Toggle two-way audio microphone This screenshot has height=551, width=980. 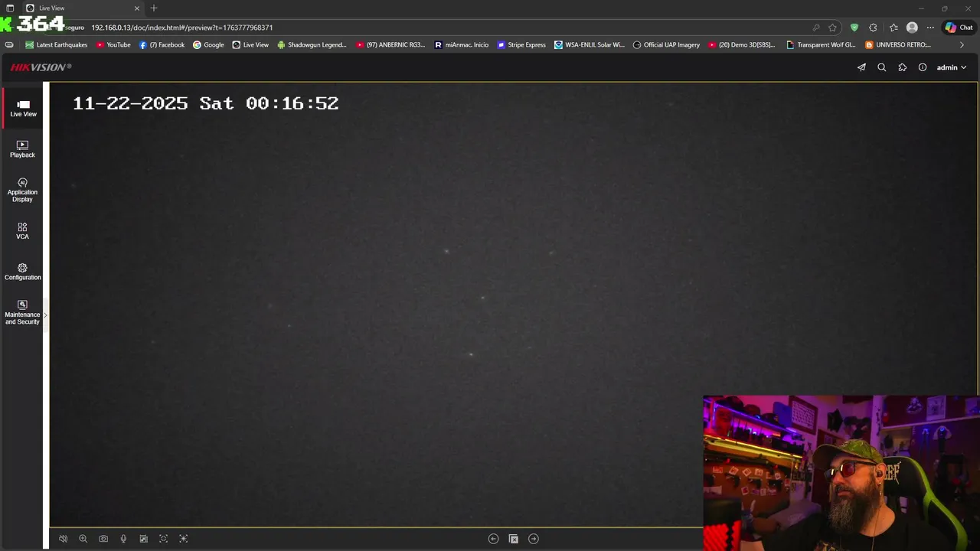123,539
